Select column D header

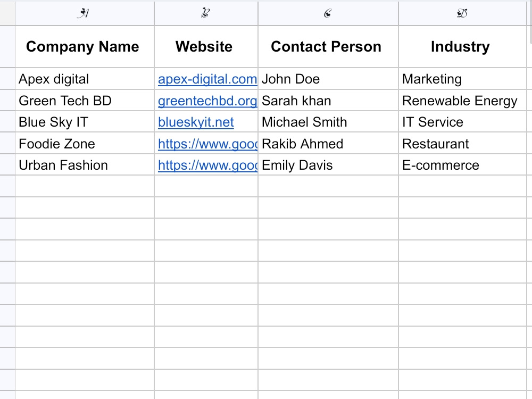click(x=462, y=13)
